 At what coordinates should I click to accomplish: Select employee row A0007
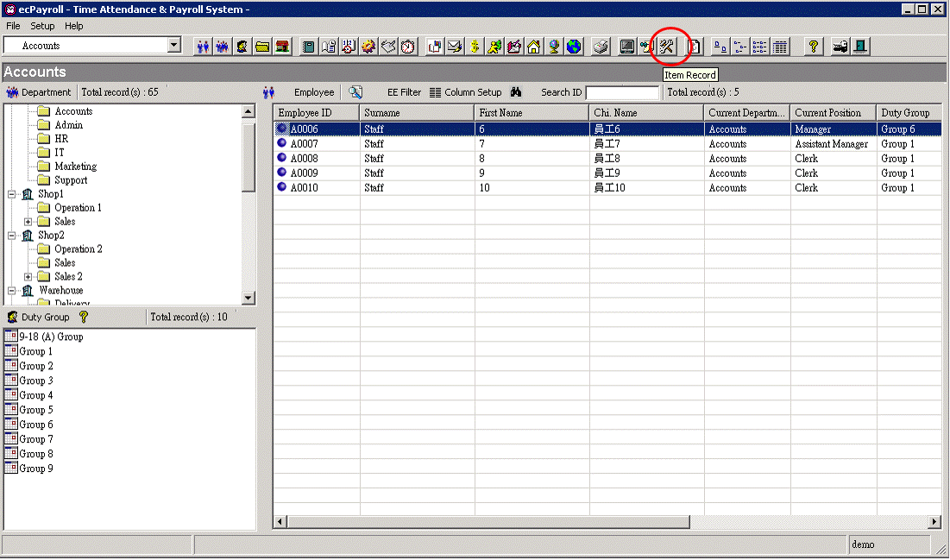pyautogui.click(x=607, y=143)
